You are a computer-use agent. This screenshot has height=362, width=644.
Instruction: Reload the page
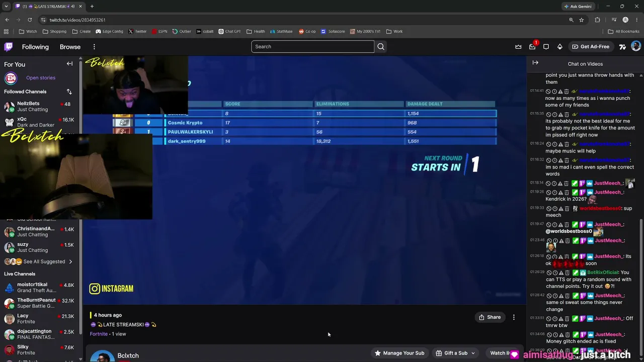(30, 20)
